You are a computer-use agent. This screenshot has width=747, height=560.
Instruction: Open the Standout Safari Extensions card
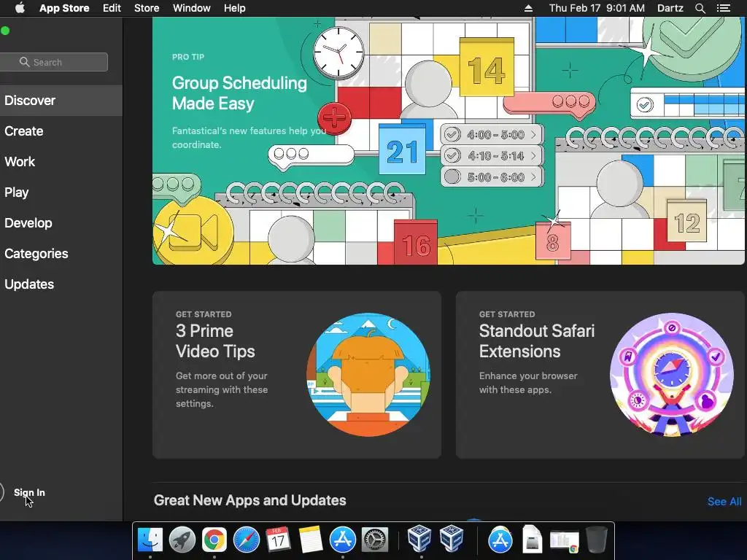pos(600,375)
